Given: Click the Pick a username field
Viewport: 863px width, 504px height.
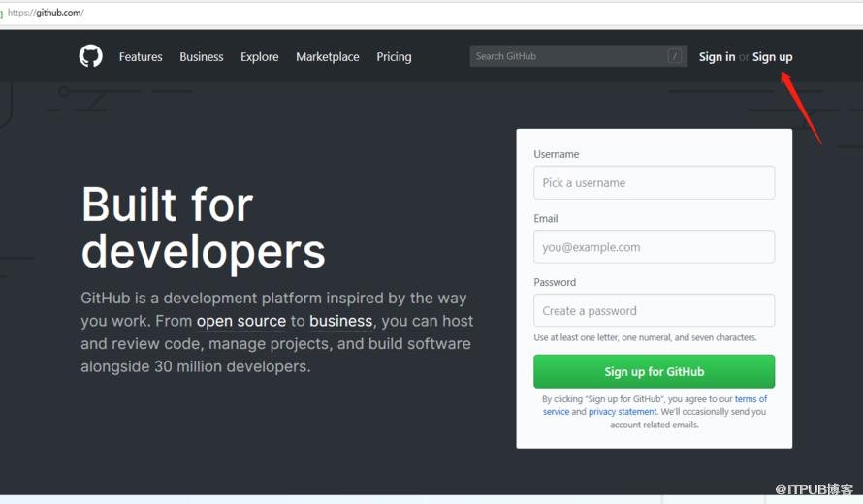Looking at the screenshot, I should pos(654,182).
